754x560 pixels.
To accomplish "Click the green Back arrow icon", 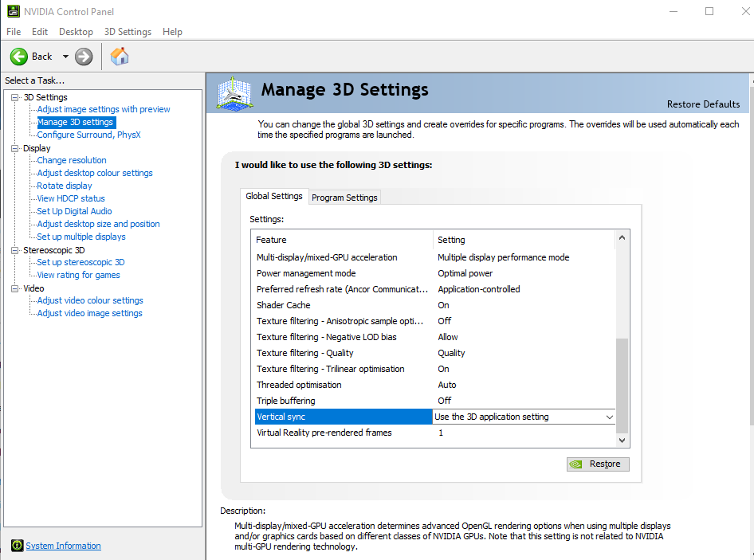I will pos(19,57).
